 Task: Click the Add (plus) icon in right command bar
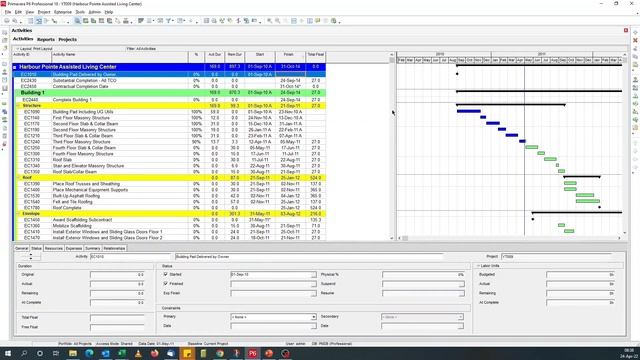[x=635, y=33]
